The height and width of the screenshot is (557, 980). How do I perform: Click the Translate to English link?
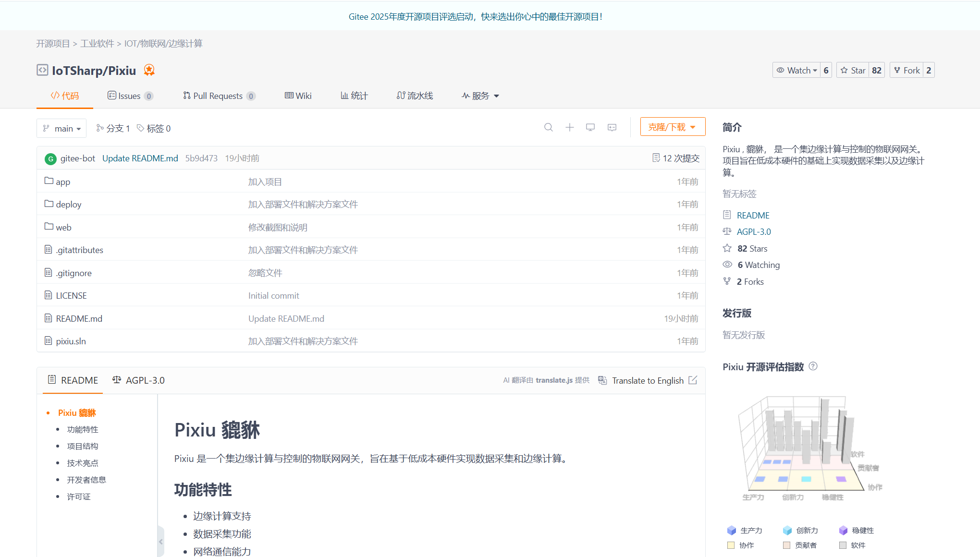point(648,380)
